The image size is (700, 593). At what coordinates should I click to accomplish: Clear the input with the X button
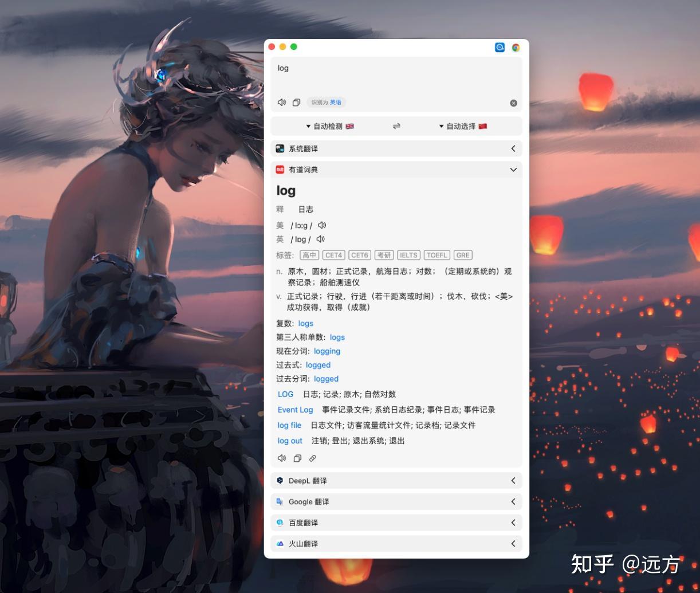(514, 103)
